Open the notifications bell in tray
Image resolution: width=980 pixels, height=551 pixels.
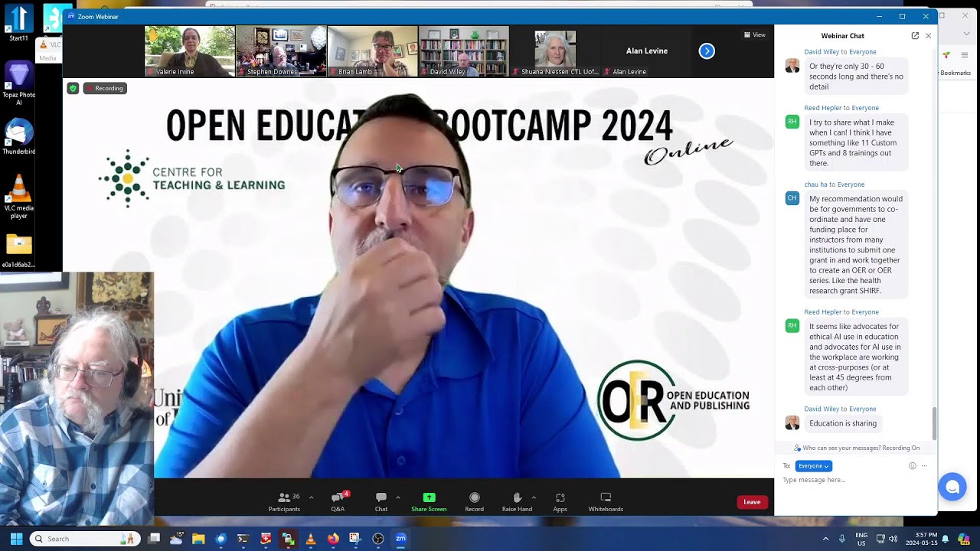click(x=945, y=539)
